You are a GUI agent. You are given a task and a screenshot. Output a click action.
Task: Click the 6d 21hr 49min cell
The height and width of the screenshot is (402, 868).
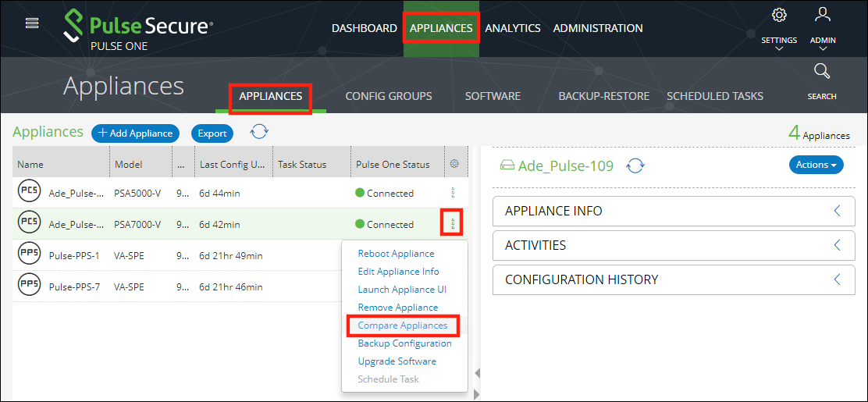231,256
